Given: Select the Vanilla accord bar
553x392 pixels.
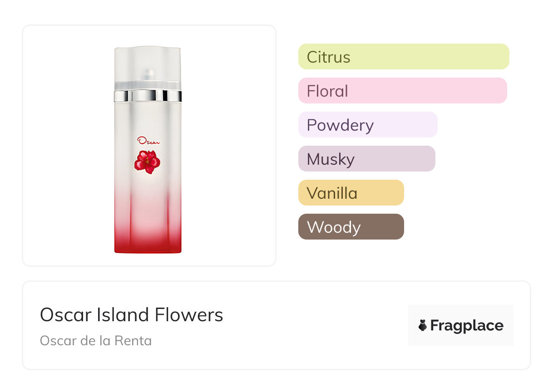Looking at the screenshot, I should 351,193.
